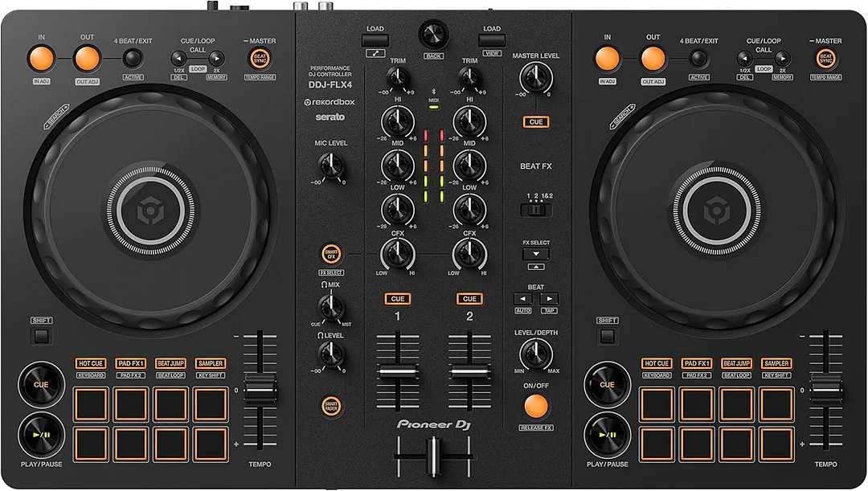The width and height of the screenshot is (868, 491).
Task: Click the headphones MIX knob
Action: pyautogui.click(x=331, y=306)
